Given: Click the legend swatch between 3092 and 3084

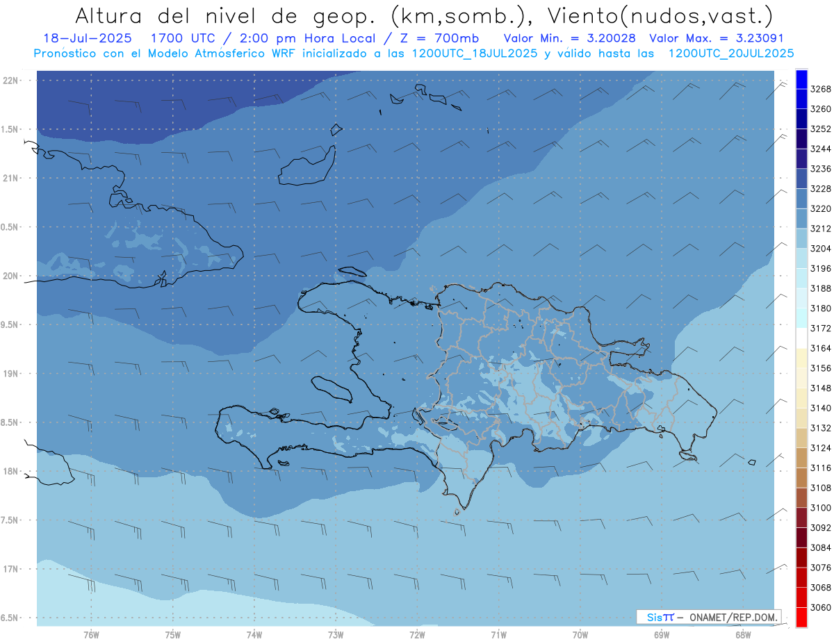Looking at the screenshot, I should [801, 538].
